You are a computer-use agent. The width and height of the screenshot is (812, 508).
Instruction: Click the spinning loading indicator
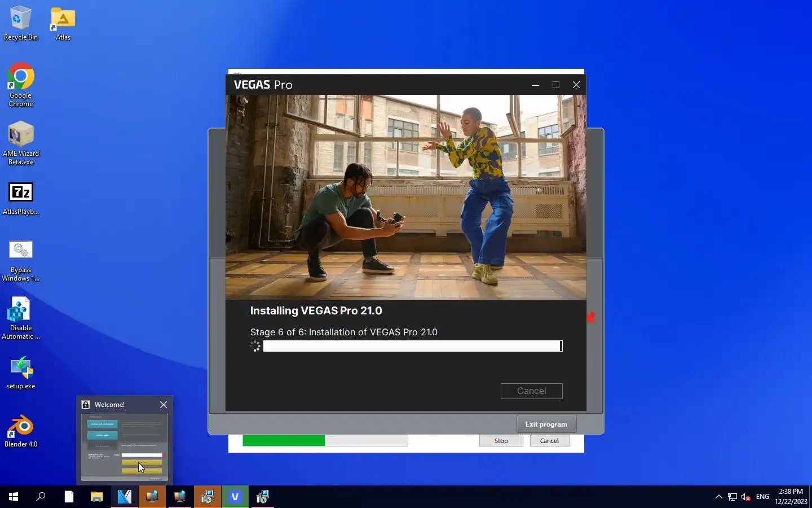255,346
